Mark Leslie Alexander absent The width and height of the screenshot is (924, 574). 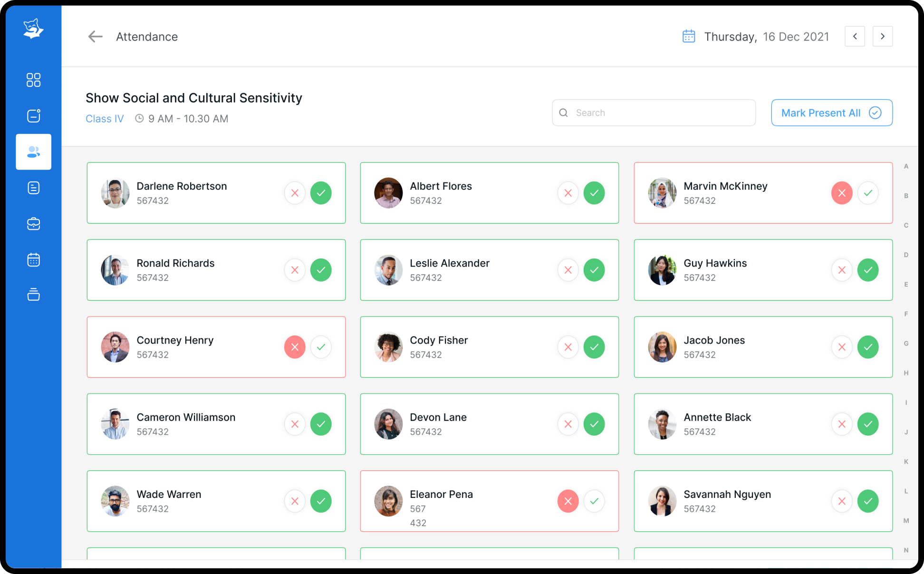(568, 270)
